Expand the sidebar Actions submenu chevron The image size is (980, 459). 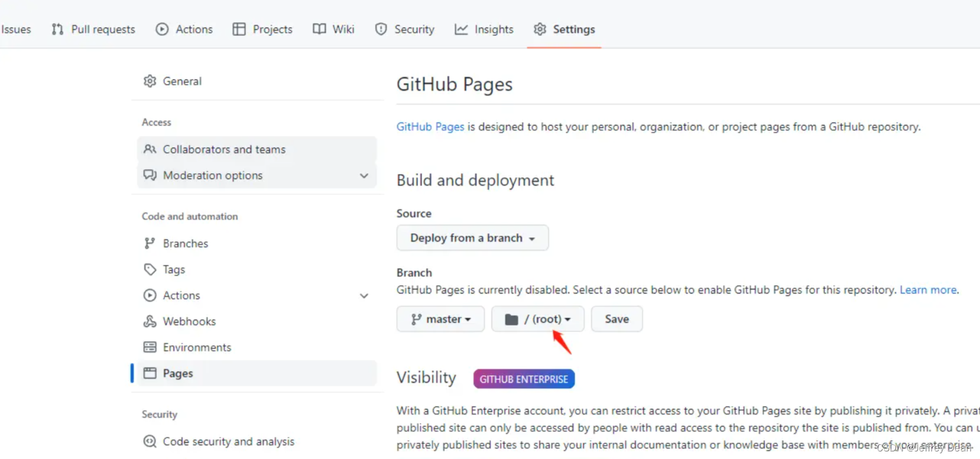coord(364,296)
